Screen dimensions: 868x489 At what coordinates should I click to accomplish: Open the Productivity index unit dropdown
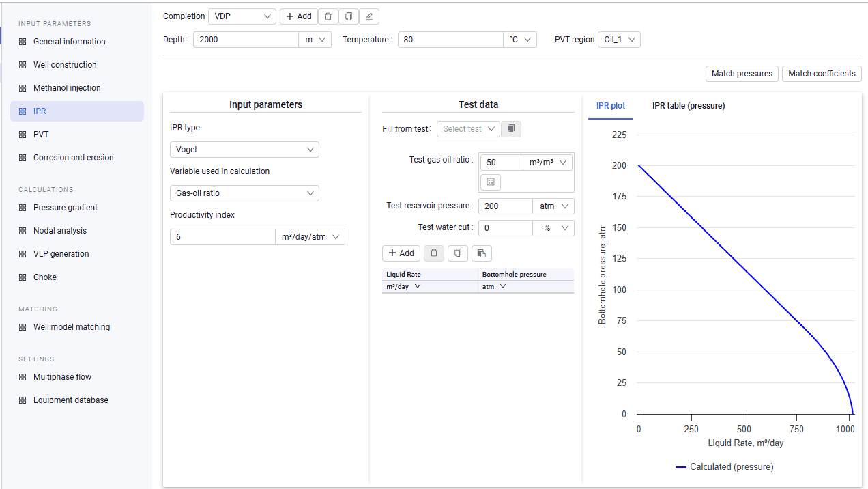tap(310, 237)
